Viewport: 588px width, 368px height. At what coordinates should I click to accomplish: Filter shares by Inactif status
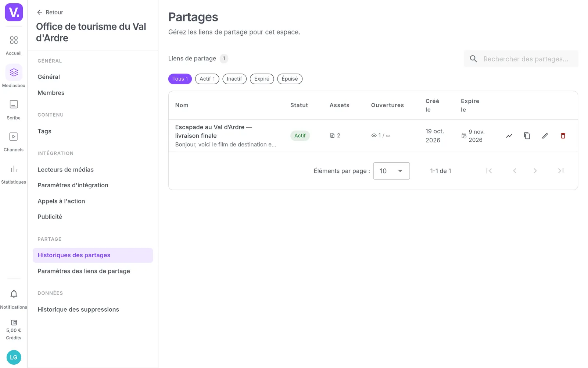point(234,79)
